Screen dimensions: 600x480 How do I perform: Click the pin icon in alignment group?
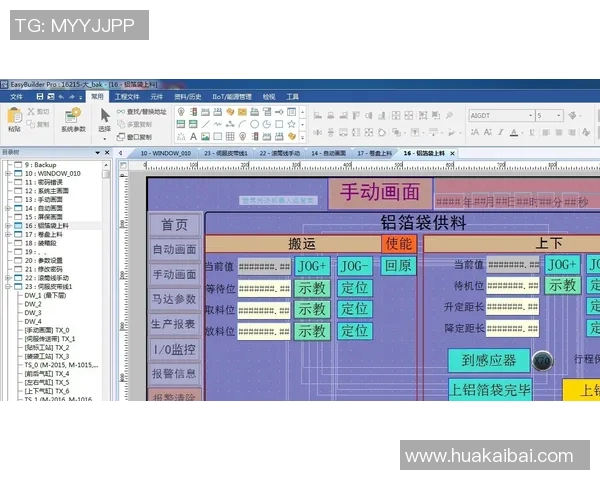click(449, 115)
